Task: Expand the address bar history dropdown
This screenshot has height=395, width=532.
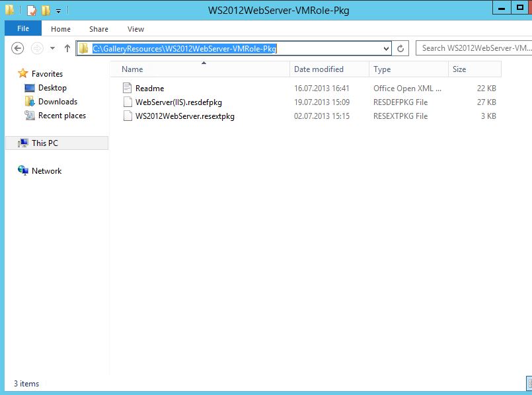Action: click(386, 48)
